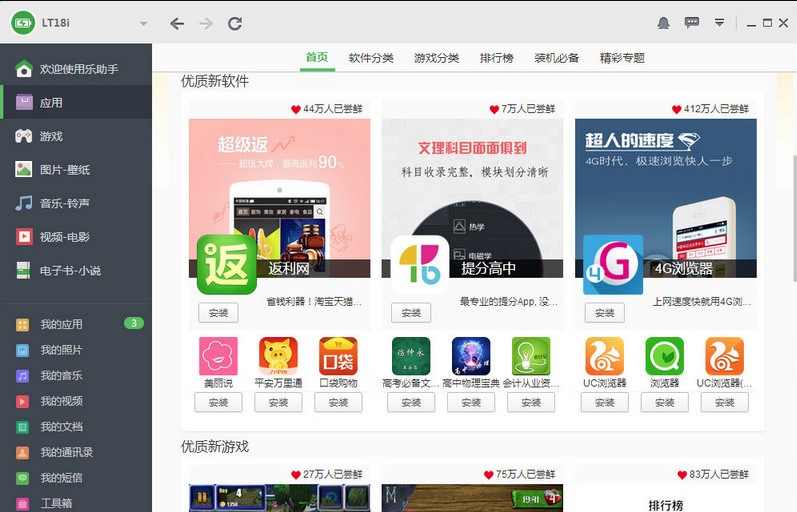
Task: Click the green 浏览器 app icon
Action: 664,356
